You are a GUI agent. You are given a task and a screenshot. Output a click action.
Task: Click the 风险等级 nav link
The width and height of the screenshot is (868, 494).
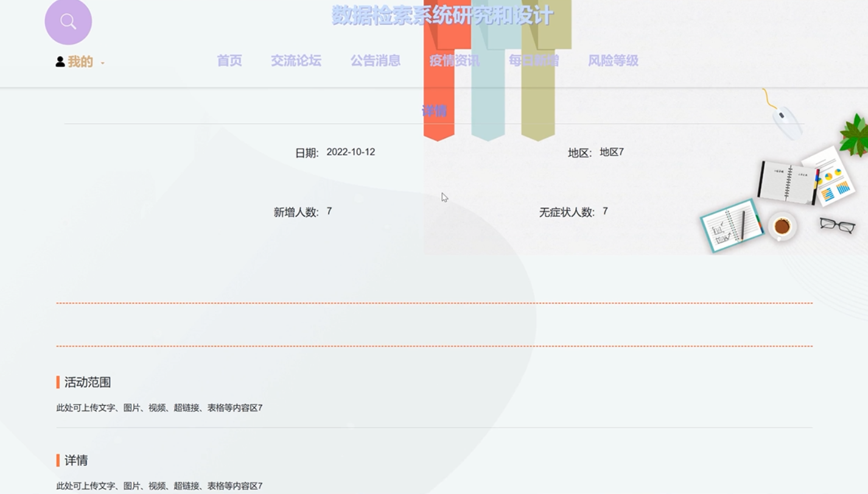tap(613, 61)
